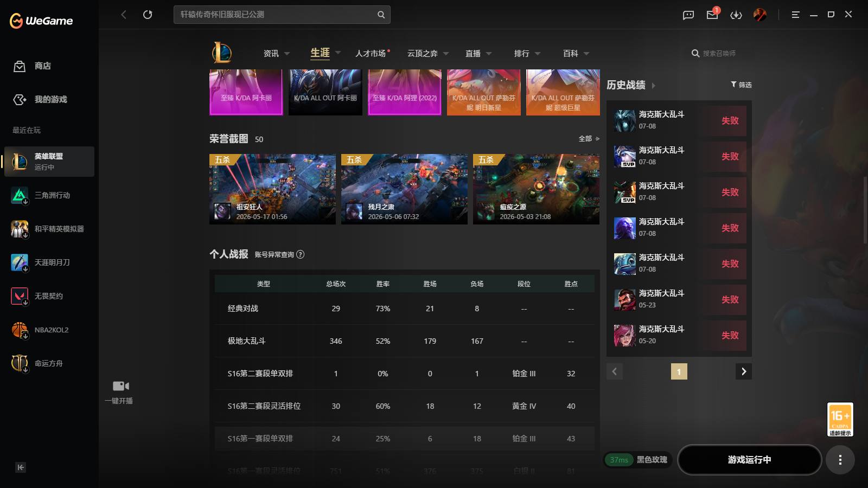Select 英雄联盟 game icon in recent list
The height and width of the screenshot is (488, 868).
(x=20, y=162)
